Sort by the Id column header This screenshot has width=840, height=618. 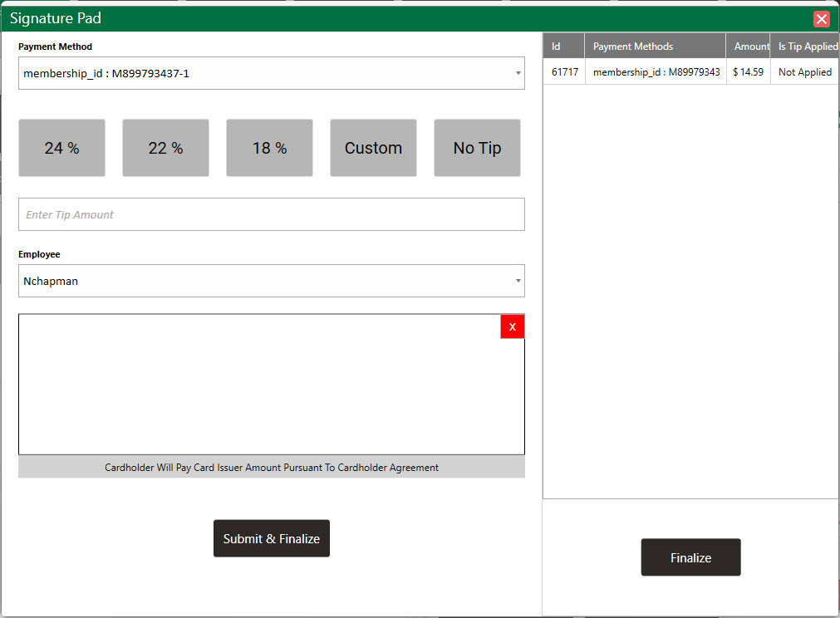pyautogui.click(x=563, y=47)
